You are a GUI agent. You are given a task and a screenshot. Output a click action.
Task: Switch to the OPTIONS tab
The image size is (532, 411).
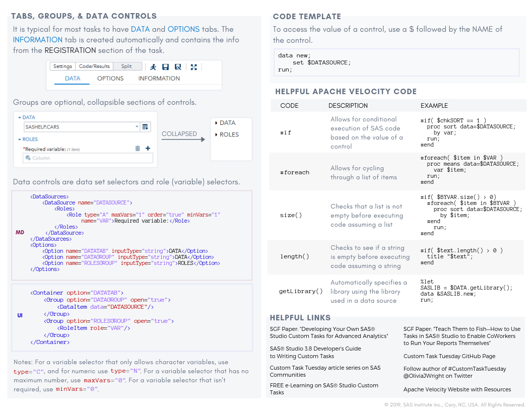pyautogui.click(x=110, y=79)
